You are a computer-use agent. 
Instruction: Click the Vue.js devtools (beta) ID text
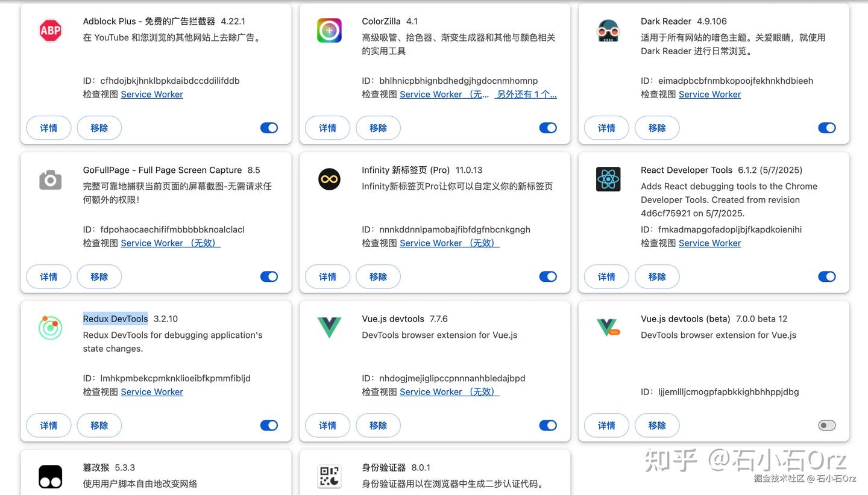click(x=729, y=391)
